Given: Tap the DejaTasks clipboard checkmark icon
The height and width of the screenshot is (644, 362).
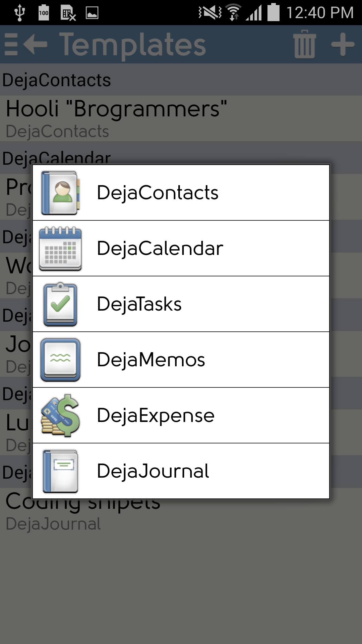Looking at the screenshot, I should (x=60, y=304).
